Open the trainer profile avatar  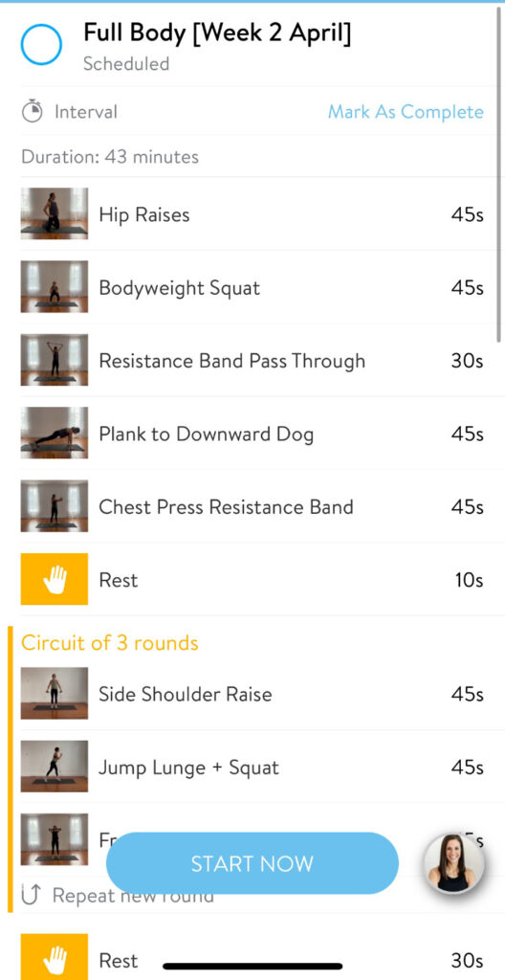(x=454, y=863)
